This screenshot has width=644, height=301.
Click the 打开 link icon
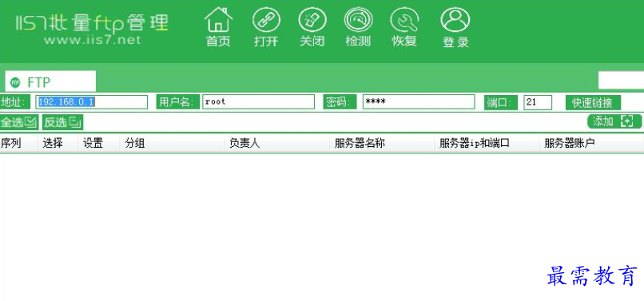pos(266,26)
